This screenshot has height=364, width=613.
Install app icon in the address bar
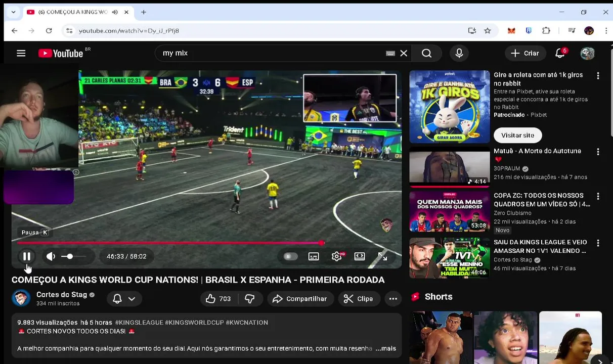pyautogui.click(x=472, y=31)
